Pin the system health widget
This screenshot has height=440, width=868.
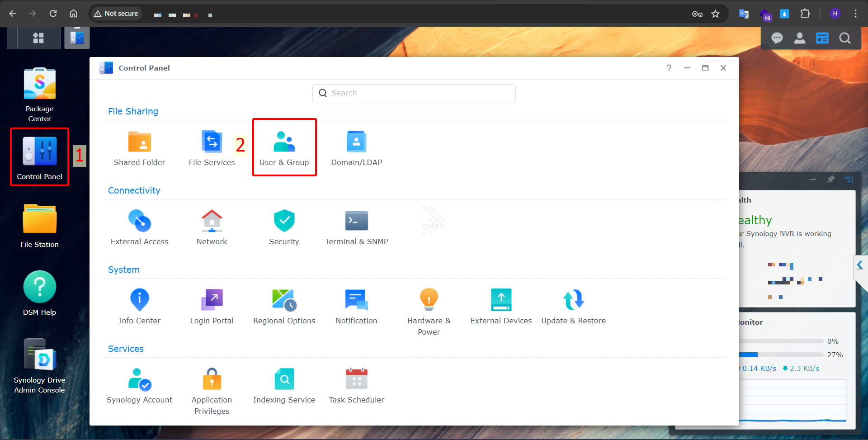(831, 180)
